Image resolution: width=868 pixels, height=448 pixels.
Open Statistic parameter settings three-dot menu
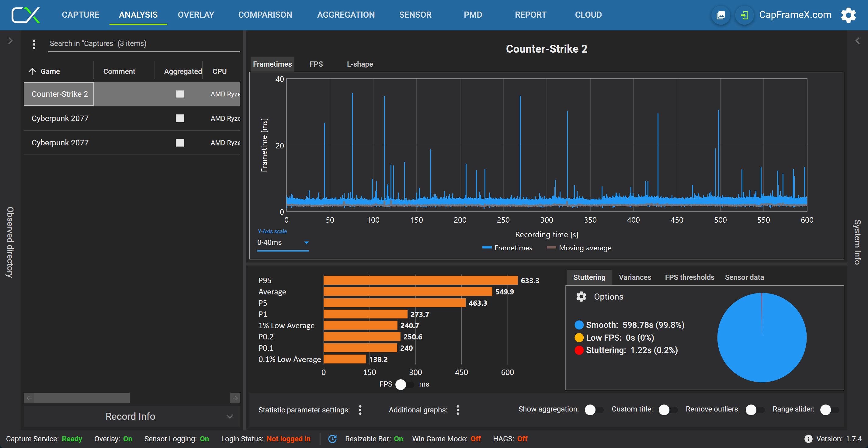click(360, 410)
